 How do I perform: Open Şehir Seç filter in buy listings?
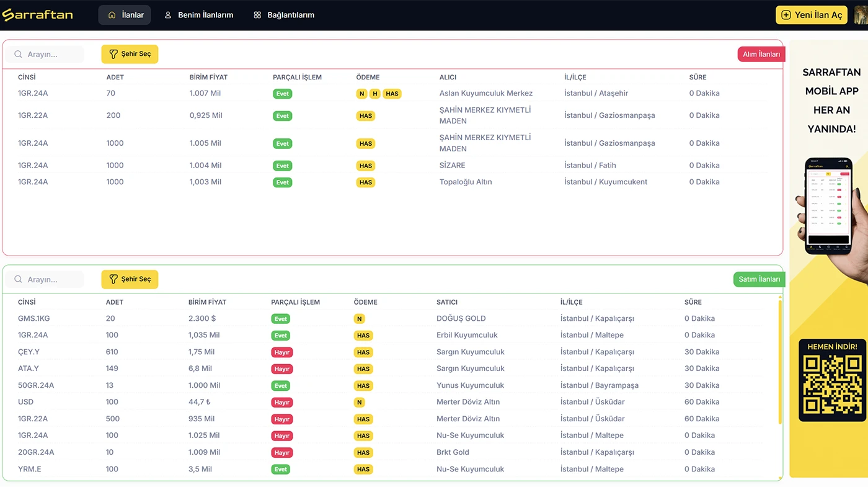coord(130,54)
